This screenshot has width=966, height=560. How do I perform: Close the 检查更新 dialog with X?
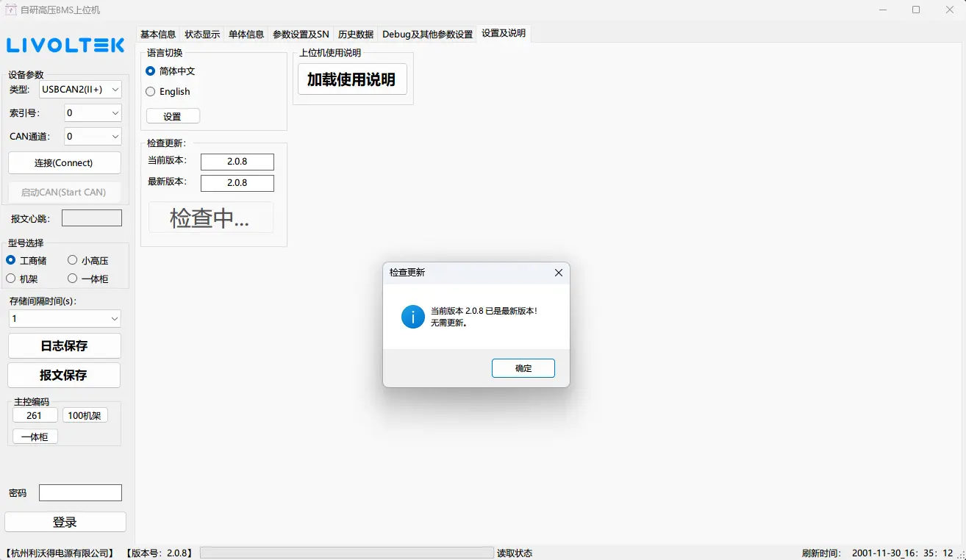[558, 273]
